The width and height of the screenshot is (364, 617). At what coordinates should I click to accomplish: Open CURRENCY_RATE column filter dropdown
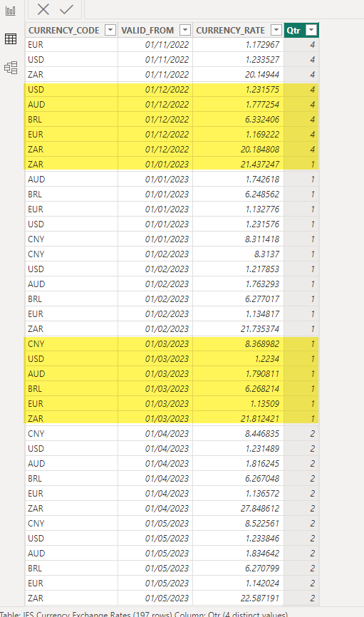(x=276, y=30)
